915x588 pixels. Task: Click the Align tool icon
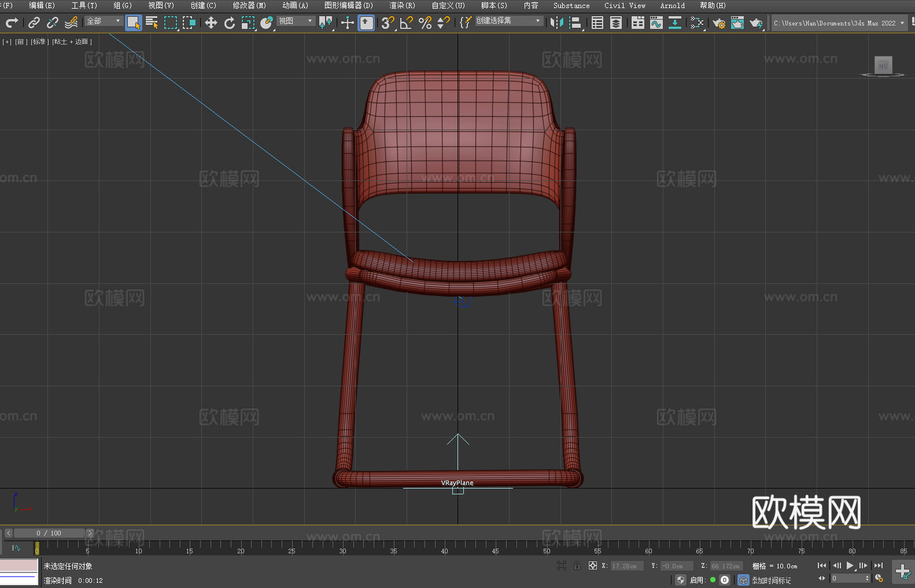tap(575, 23)
